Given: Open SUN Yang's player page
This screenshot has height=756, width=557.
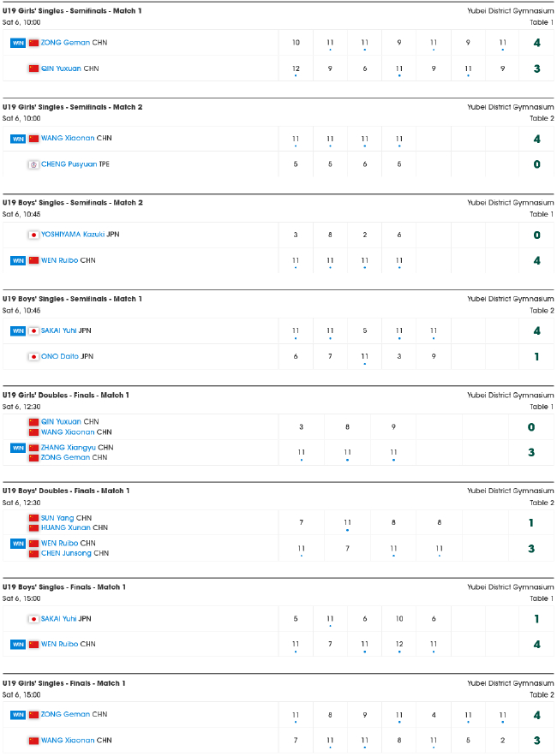Looking at the screenshot, I should (x=57, y=518).
